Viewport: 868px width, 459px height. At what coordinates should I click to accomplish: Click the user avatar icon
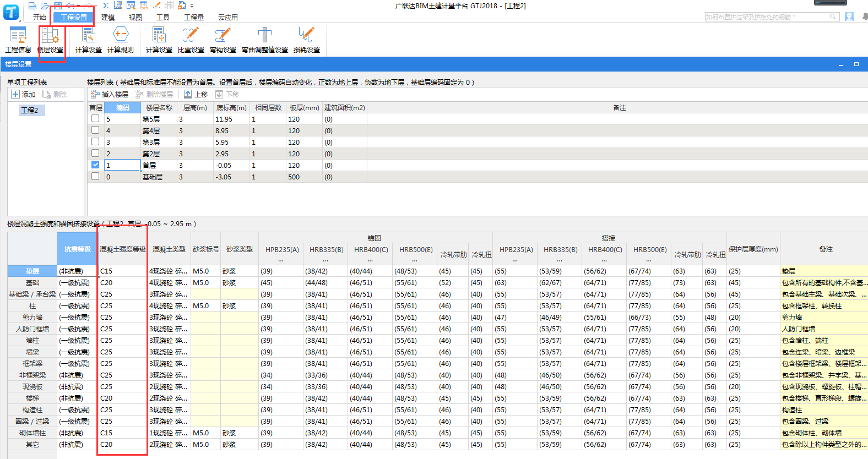[849, 17]
